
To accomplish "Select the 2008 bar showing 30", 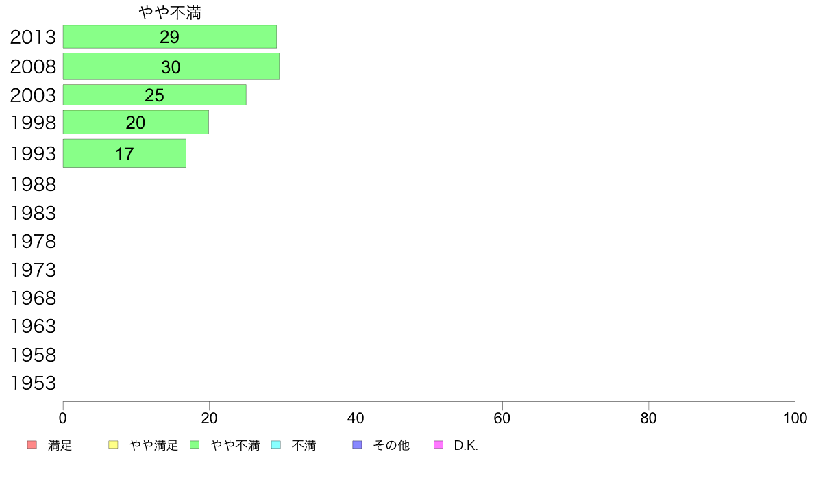I will (171, 66).
